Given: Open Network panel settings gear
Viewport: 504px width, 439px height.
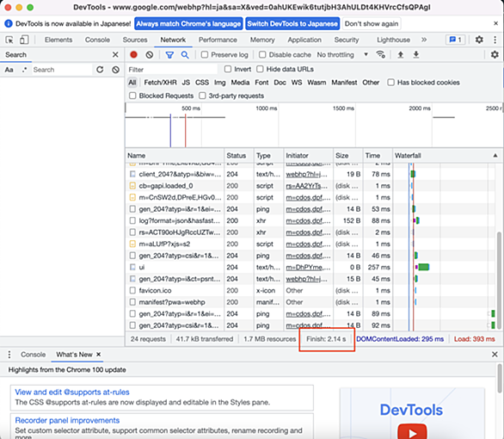Looking at the screenshot, I should tap(495, 55).
